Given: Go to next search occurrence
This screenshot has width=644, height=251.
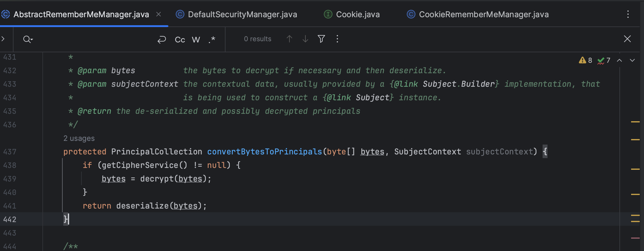Looking at the screenshot, I should click(x=305, y=39).
